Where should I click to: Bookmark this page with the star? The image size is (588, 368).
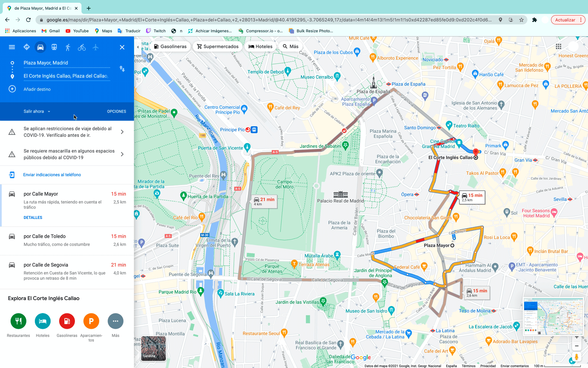click(521, 20)
